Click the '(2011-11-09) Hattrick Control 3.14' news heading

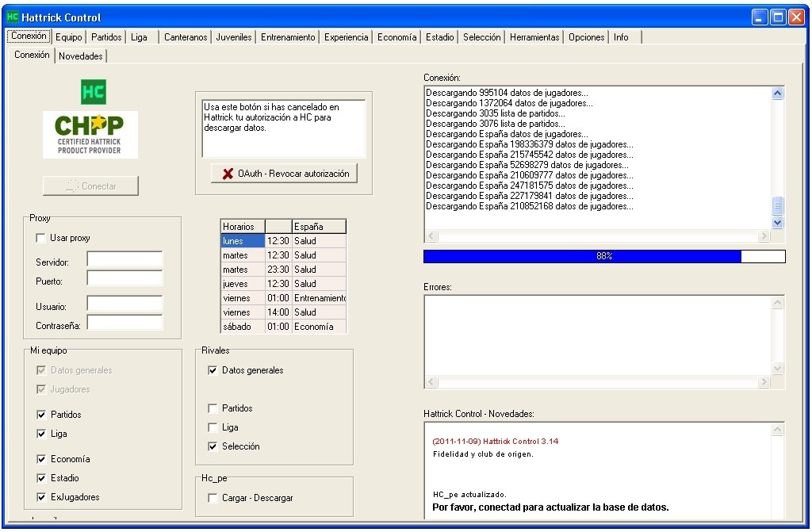[x=495, y=442]
